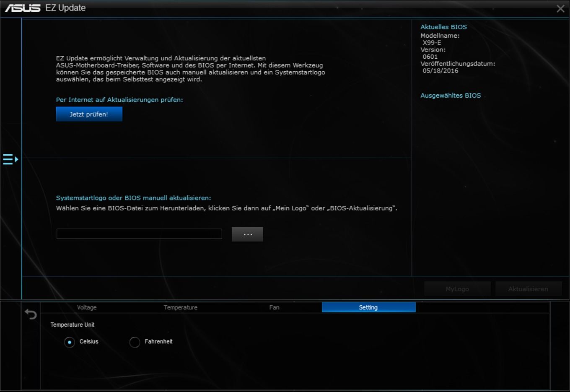Click release date 05/18/2016
570x392 pixels.
[440, 71]
